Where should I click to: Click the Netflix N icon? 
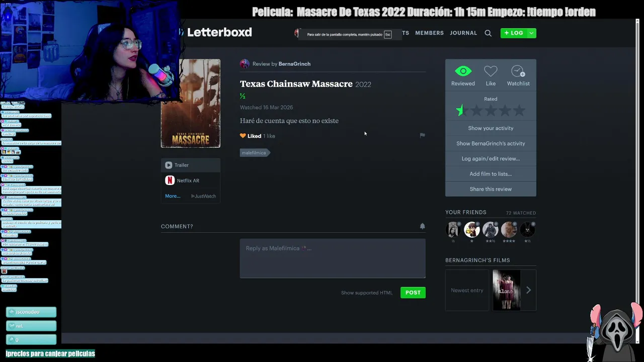170,180
